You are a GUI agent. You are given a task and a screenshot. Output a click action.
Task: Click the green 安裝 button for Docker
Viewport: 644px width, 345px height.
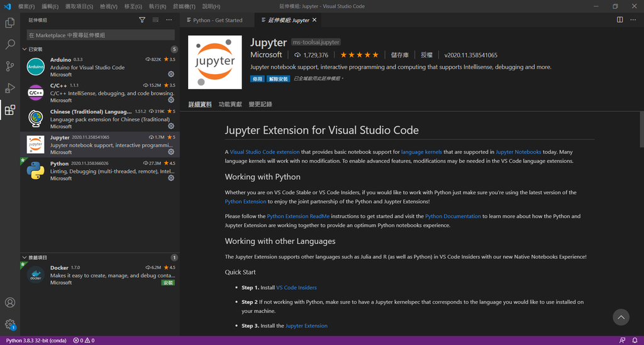tap(169, 283)
